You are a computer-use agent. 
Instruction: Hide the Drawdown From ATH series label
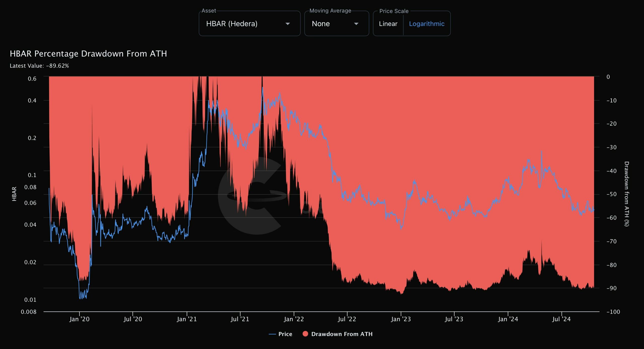(342, 334)
